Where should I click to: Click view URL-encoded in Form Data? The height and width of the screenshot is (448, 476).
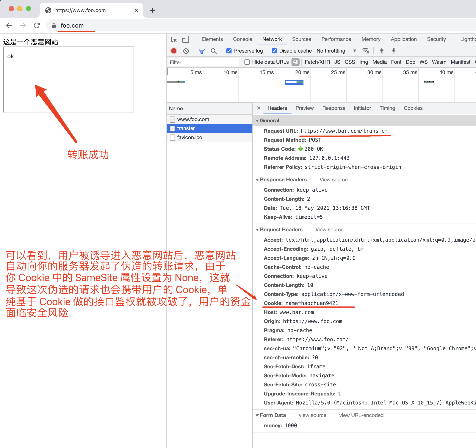(361, 415)
